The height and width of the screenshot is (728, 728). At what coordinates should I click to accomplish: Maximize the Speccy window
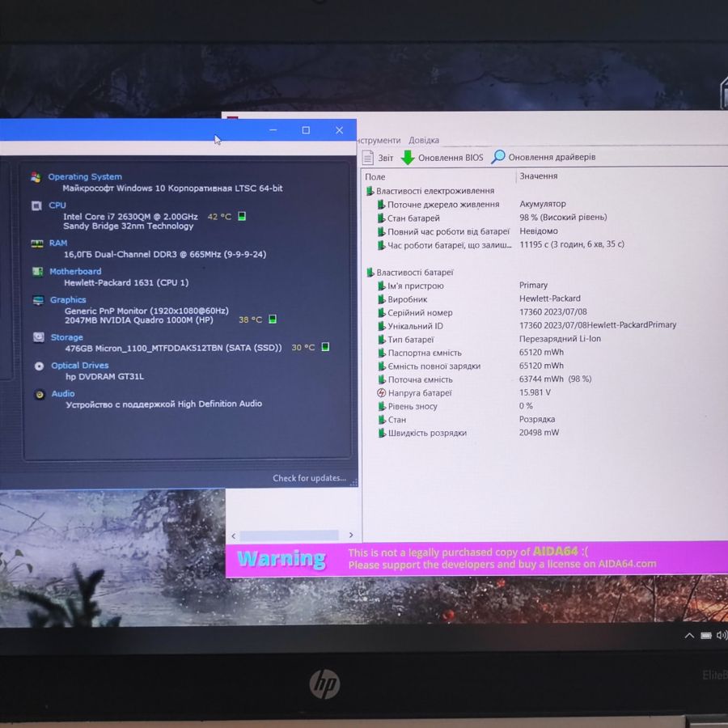(306, 130)
